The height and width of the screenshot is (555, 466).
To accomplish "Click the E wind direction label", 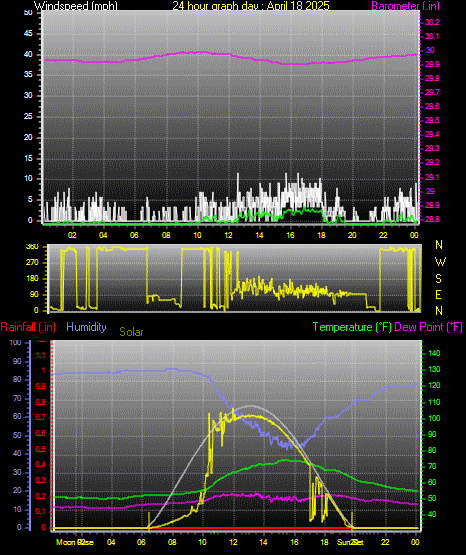I will [x=438, y=295].
